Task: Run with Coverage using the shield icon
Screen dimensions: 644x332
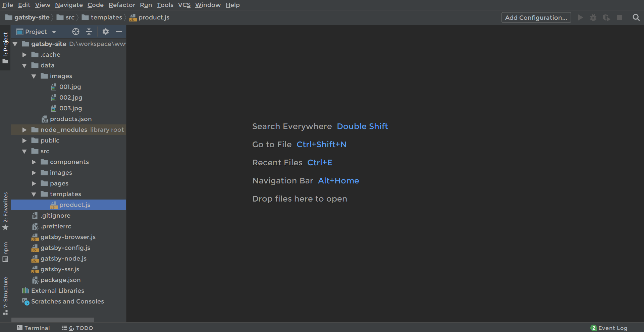Action: pos(606,17)
